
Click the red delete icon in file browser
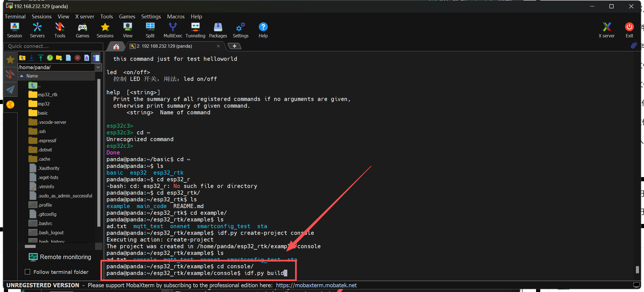coord(78,58)
